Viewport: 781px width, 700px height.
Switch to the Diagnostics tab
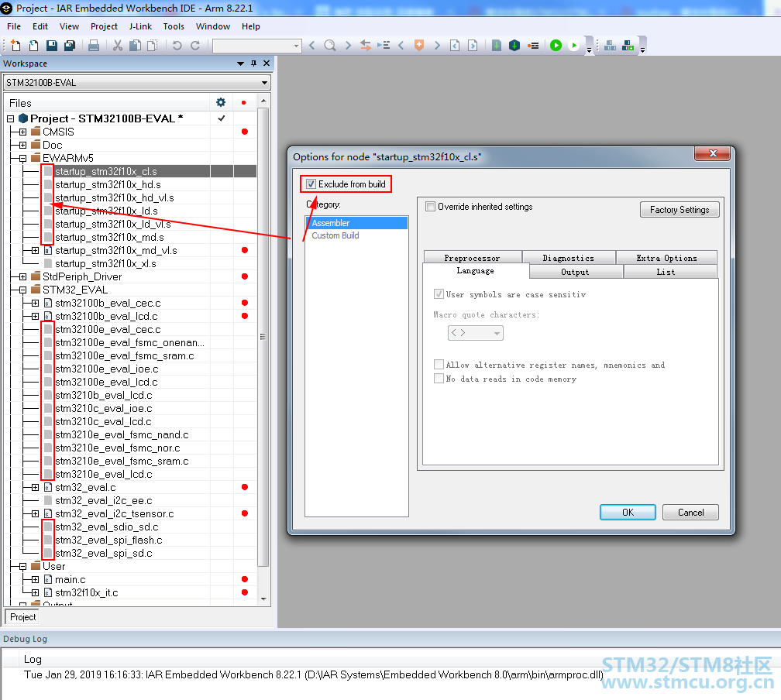tap(569, 258)
